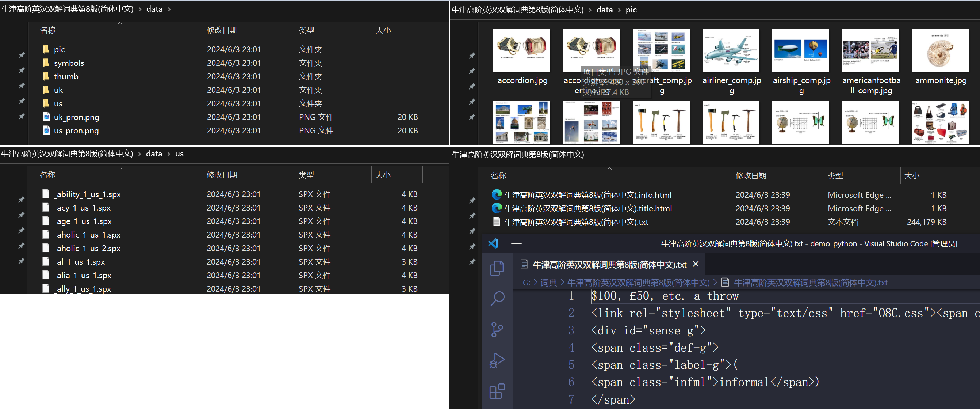Open the Run and Debug icon
The image size is (980, 409).
click(x=497, y=360)
